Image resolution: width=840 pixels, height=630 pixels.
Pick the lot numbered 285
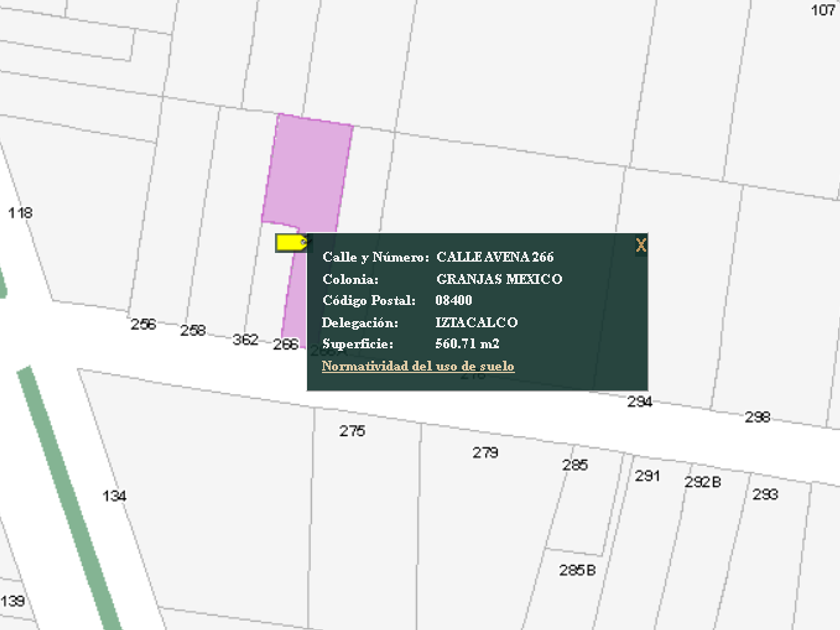click(575, 465)
